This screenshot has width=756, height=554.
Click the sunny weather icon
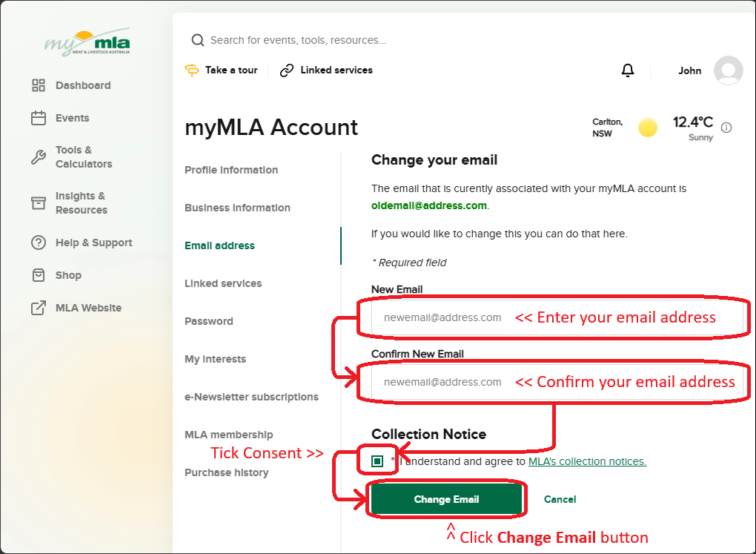[x=648, y=128]
